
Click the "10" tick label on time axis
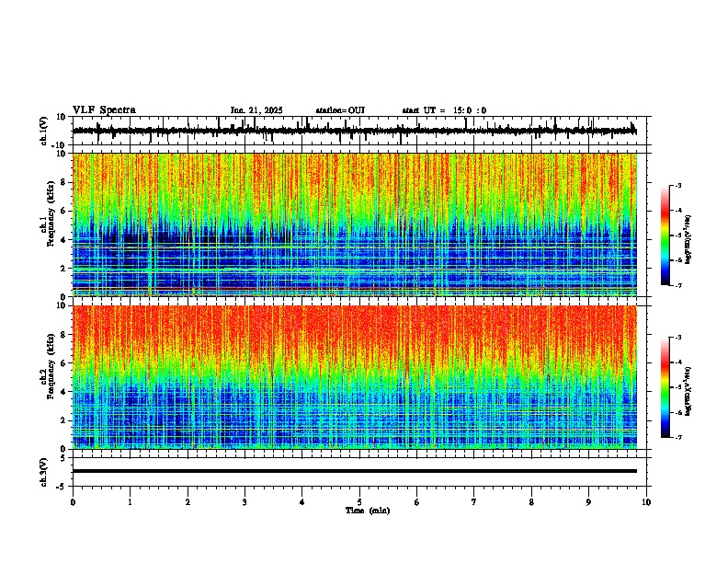pos(646,502)
